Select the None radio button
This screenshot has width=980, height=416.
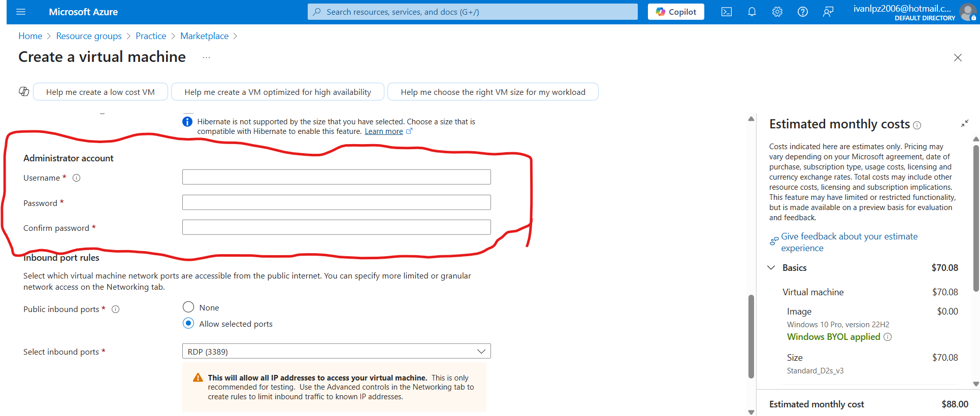(x=188, y=307)
